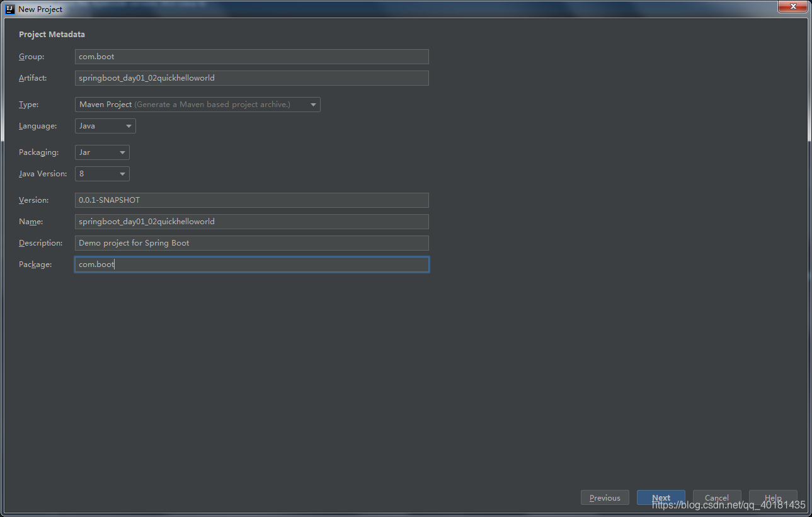Open the Packaging dropdown showing Jar
The width and height of the screenshot is (812, 517).
click(x=102, y=152)
